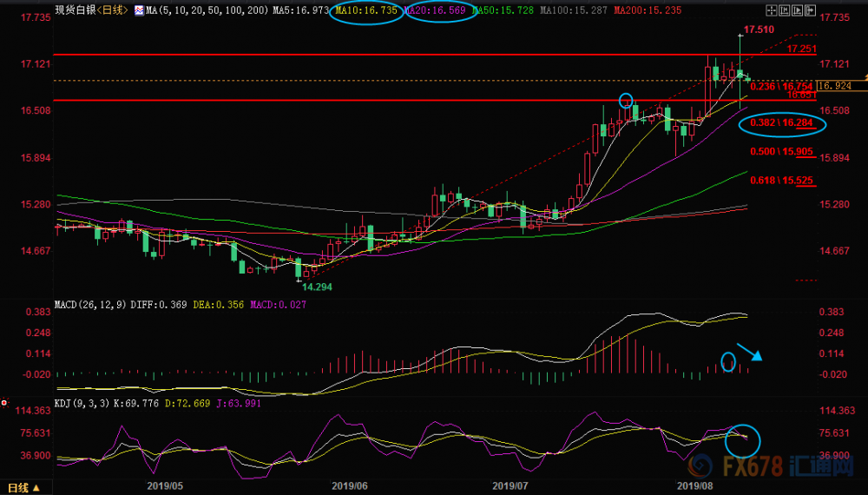This screenshot has width=868, height=495.
Task: Click the 17.510 high price label
Action: click(x=759, y=30)
